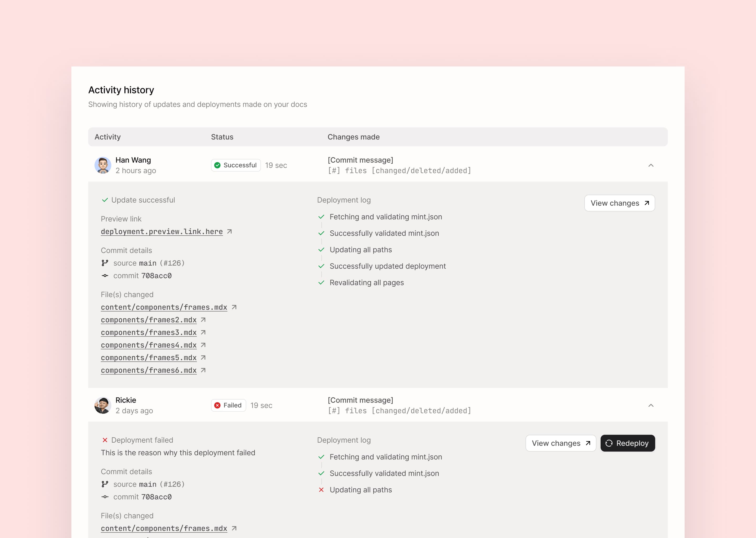Click the commit icon beside 708acc0 in Rickie's entry
This screenshot has width=756, height=538.
(x=105, y=496)
